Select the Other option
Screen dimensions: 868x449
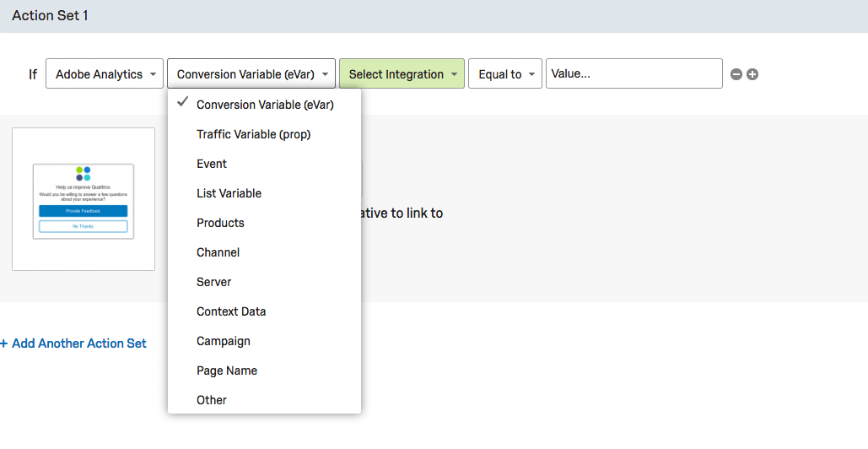(265, 400)
